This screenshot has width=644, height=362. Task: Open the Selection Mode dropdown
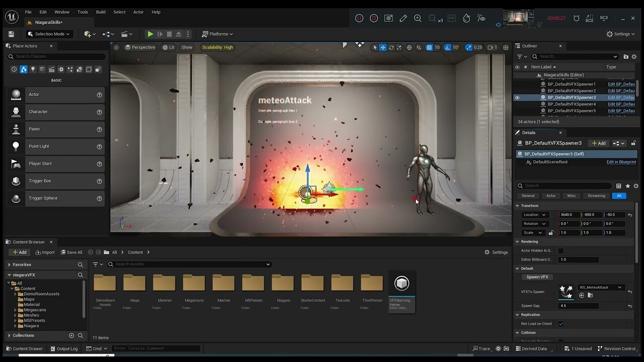coord(49,34)
